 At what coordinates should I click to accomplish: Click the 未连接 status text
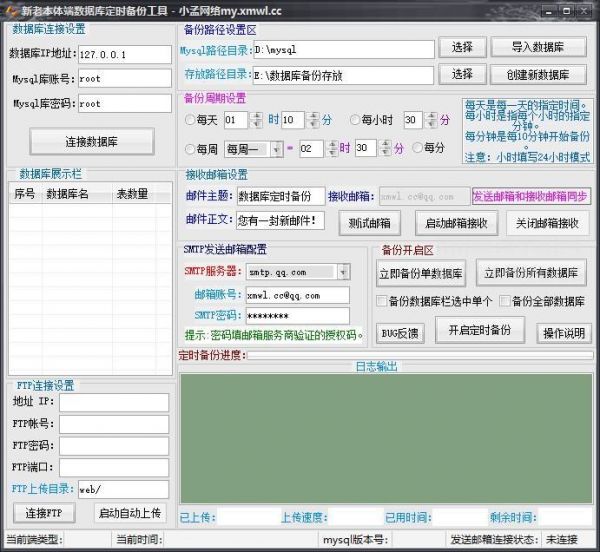[561, 540]
